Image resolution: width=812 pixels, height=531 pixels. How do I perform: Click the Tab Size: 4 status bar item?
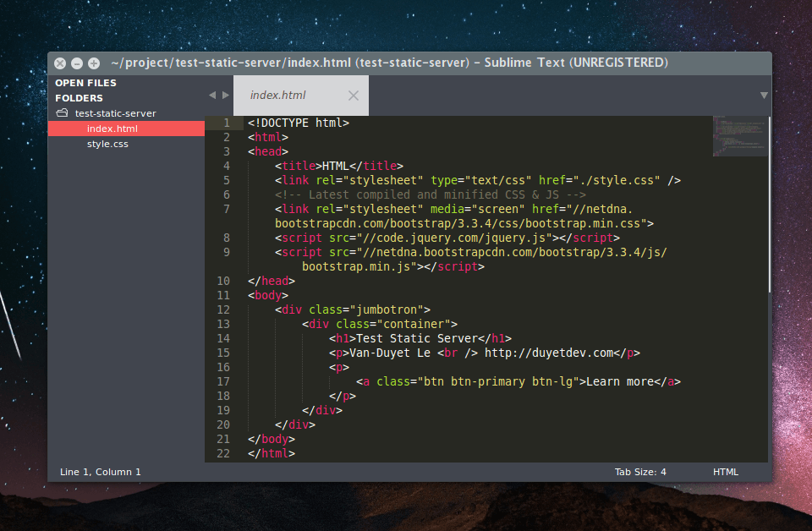pos(640,472)
